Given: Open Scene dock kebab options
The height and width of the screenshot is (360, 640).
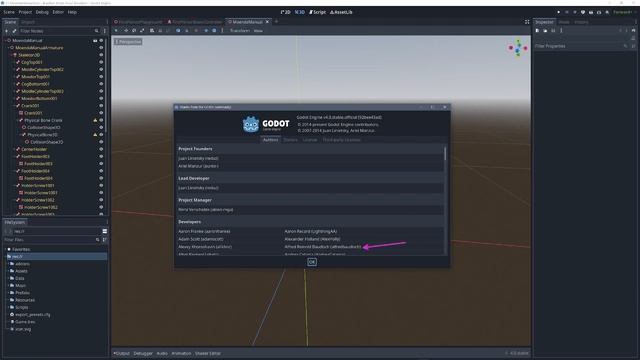Looking at the screenshot, I should click(104, 31).
